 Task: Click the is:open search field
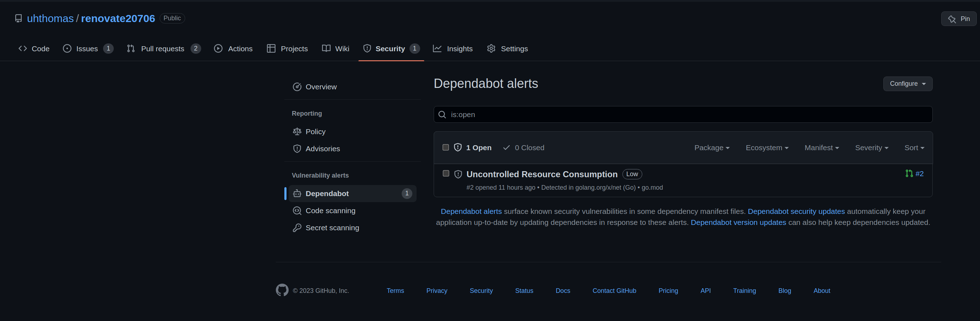click(x=682, y=115)
